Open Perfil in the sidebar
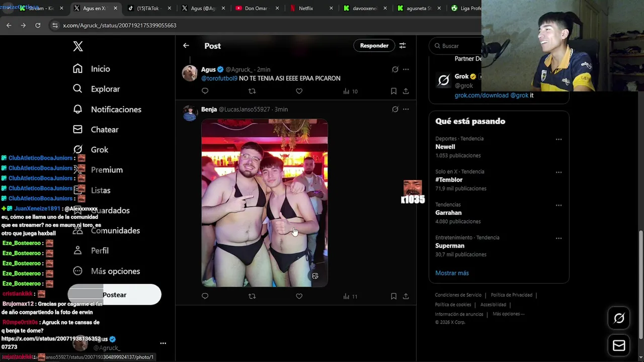Image resolution: width=644 pixels, height=362 pixels. (91, 250)
